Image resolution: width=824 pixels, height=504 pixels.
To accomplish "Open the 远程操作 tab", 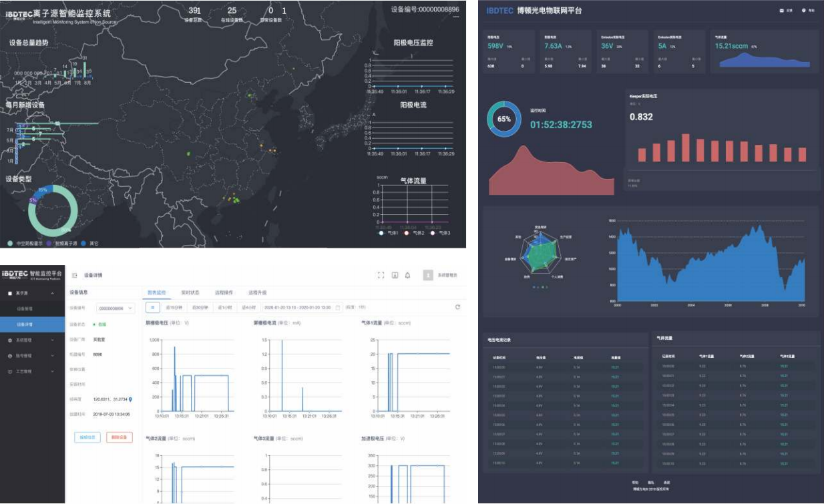I will tap(224, 292).
